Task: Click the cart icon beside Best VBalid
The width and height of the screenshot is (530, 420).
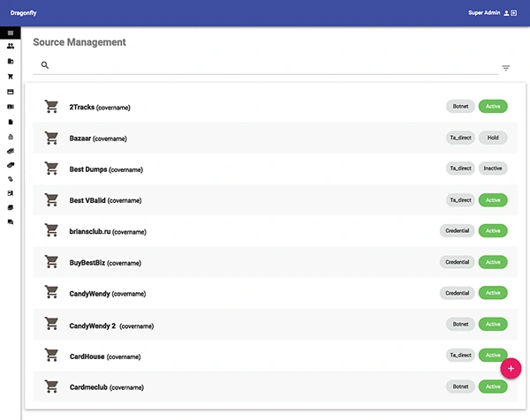Action: pos(51,199)
